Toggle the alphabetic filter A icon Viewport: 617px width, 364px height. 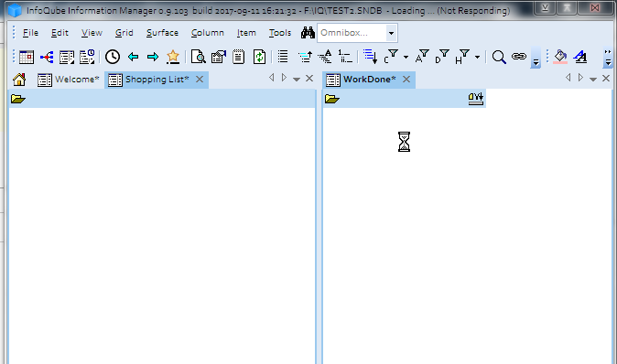click(x=422, y=57)
